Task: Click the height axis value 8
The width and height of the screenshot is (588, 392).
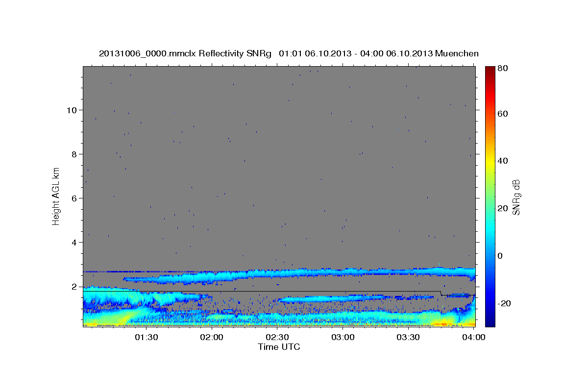Action: click(74, 154)
